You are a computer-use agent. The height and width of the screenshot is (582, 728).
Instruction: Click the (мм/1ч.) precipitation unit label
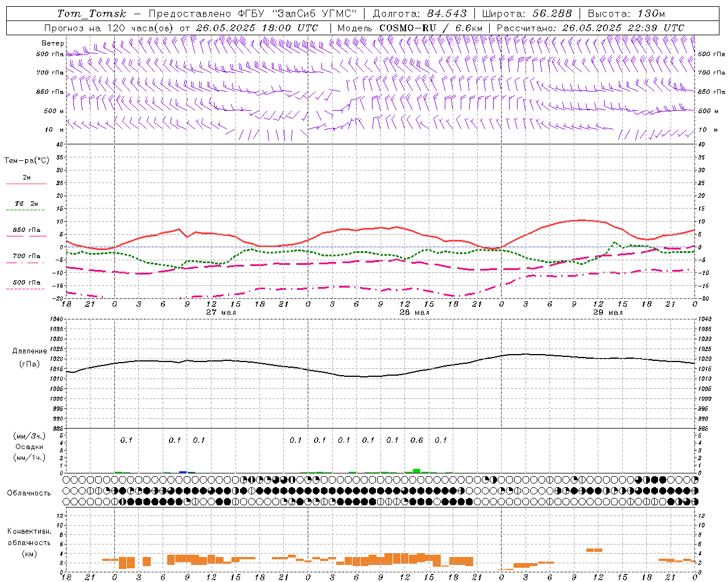click(30, 458)
